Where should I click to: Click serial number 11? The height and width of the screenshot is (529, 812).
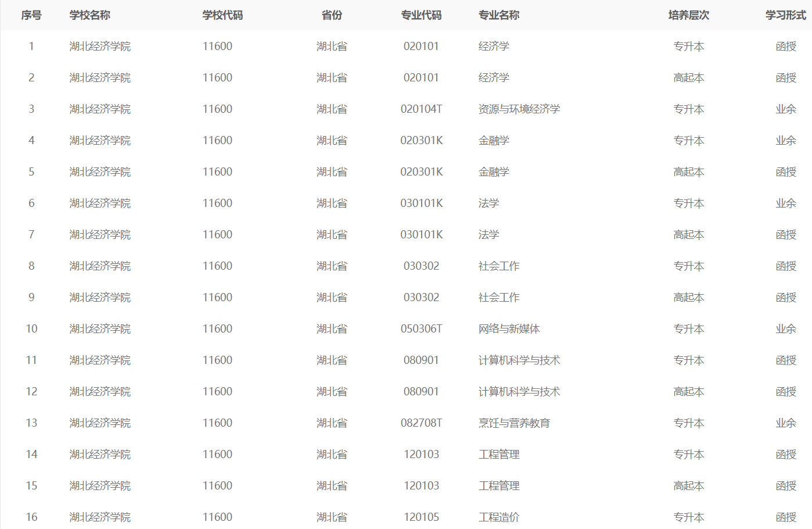pos(31,360)
